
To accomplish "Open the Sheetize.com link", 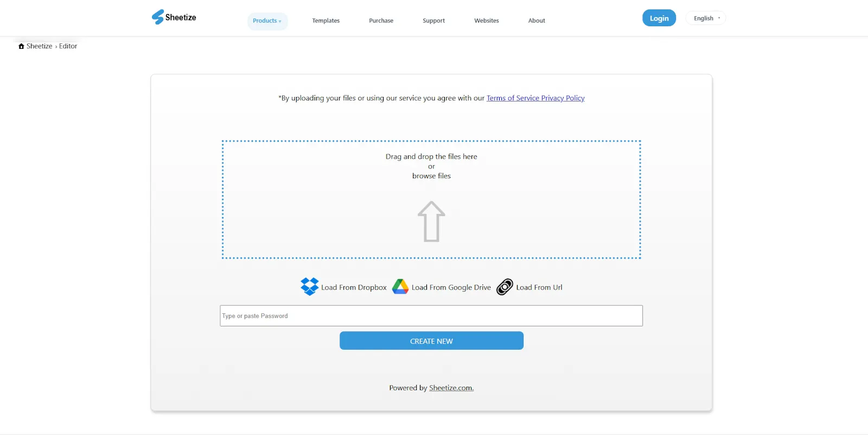I will [451, 388].
